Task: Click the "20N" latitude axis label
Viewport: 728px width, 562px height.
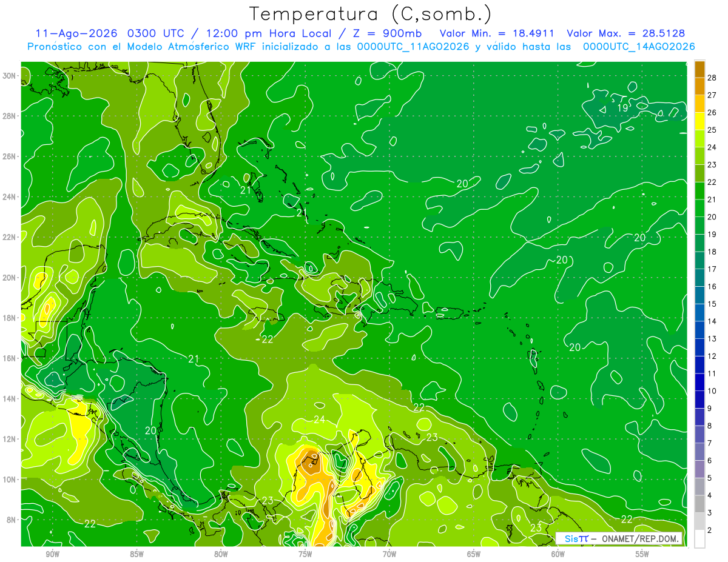Action: coord(10,277)
